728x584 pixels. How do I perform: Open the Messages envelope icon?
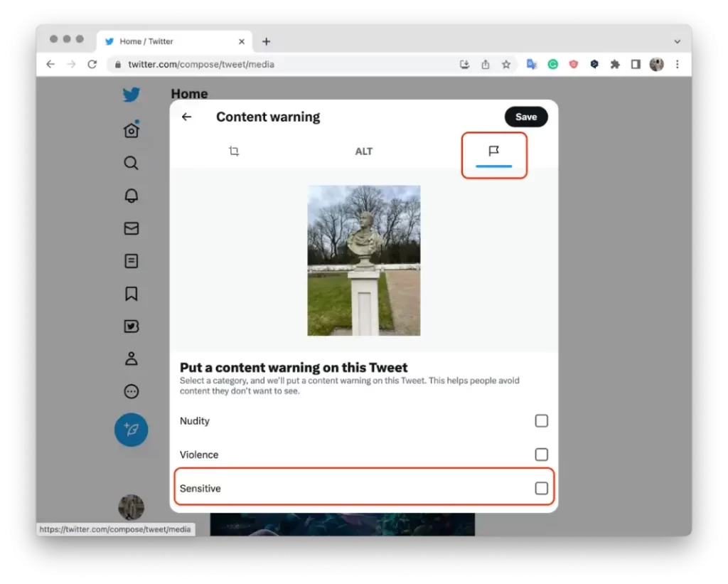pos(132,228)
